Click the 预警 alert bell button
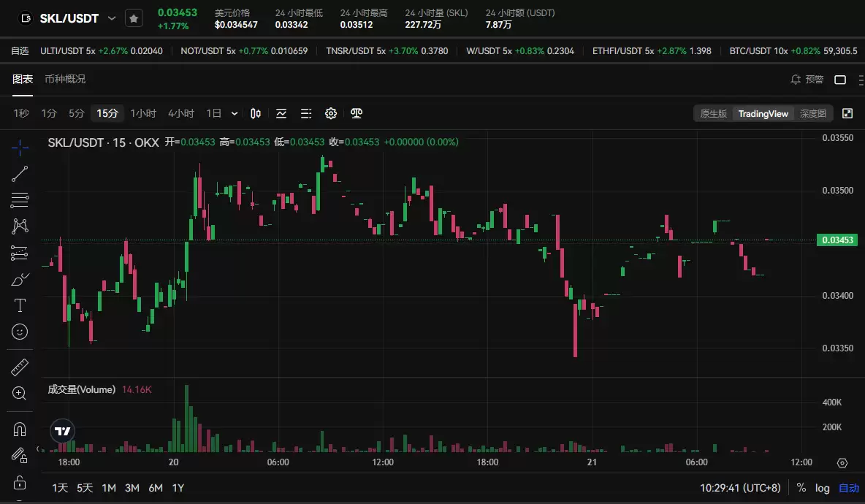The height and width of the screenshot is (504, 865). (807, 80)
